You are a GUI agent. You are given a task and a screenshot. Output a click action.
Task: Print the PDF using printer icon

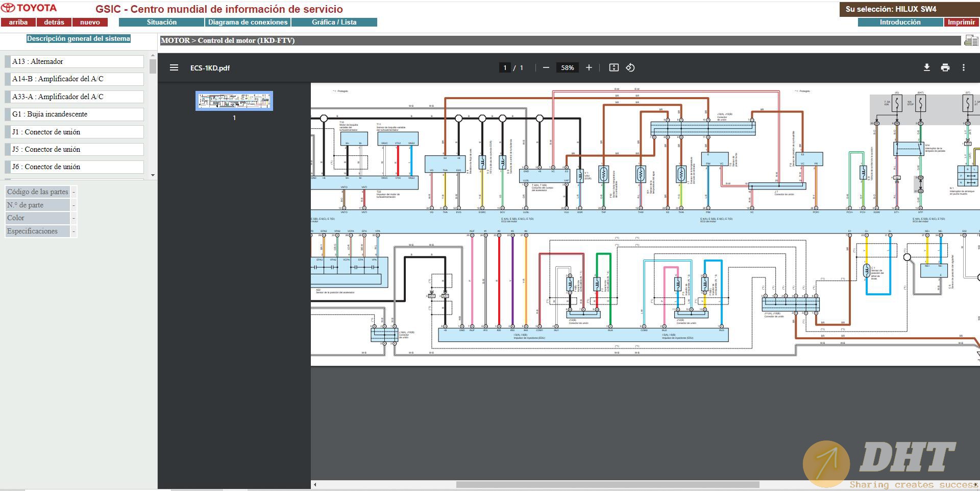[x=945, y=67]
